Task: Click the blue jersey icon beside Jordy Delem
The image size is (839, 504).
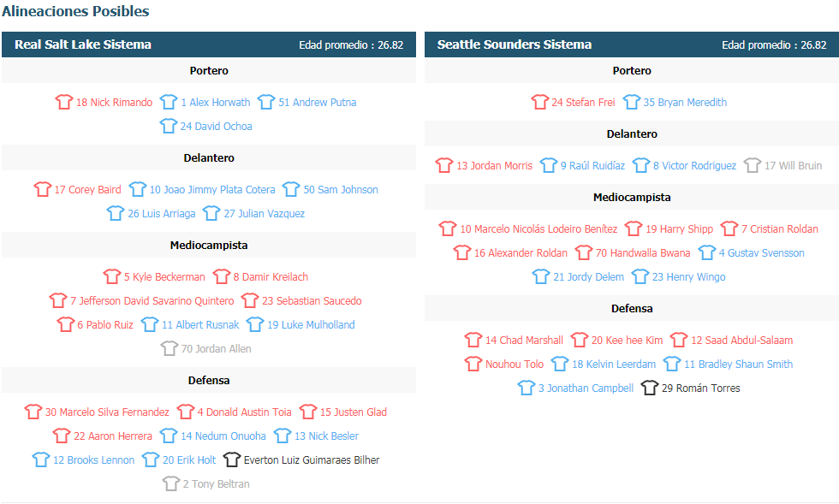Action: coord(541,276)
